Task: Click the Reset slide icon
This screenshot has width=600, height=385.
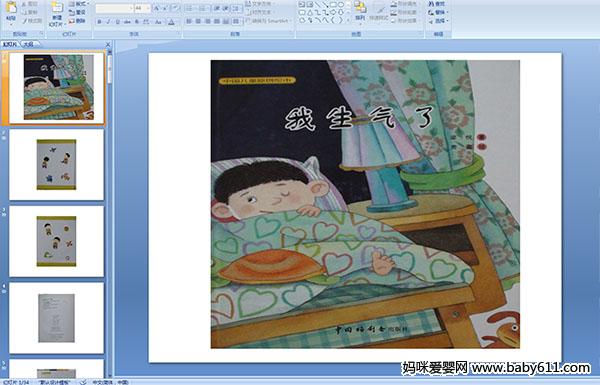Action: (x=77, y=13)
